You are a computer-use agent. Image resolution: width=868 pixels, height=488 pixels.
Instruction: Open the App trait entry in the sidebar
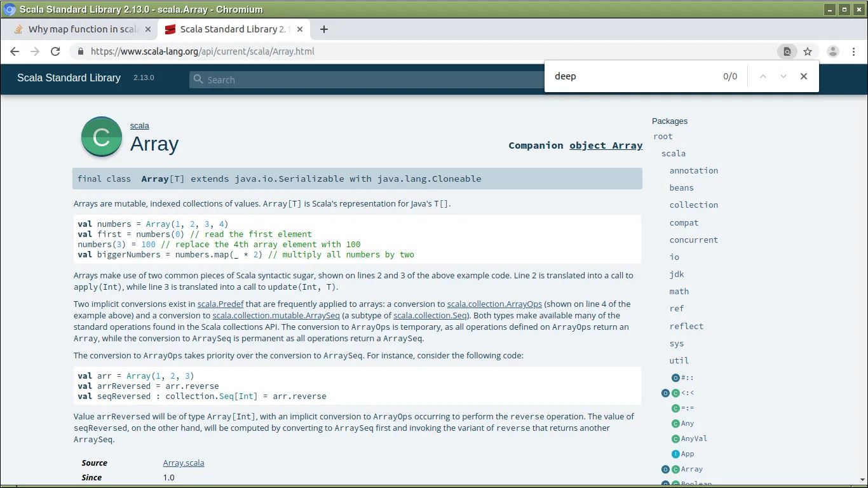[x=688, y=454]
